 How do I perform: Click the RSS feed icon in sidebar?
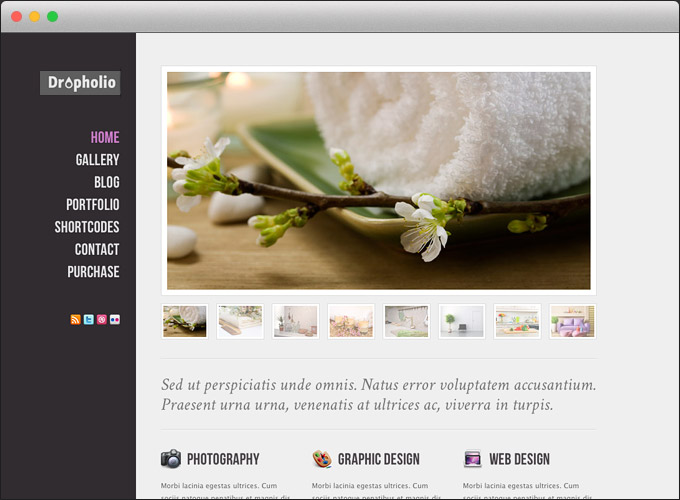tap(75, 320)
